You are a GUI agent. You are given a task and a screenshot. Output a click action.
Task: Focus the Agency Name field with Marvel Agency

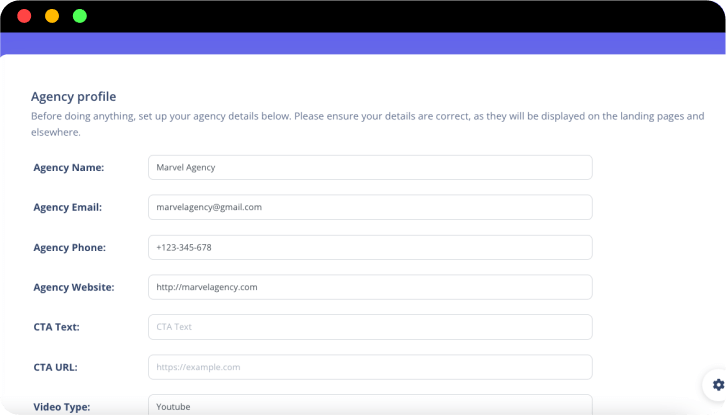pyautogui.click(x=370, y=167)
